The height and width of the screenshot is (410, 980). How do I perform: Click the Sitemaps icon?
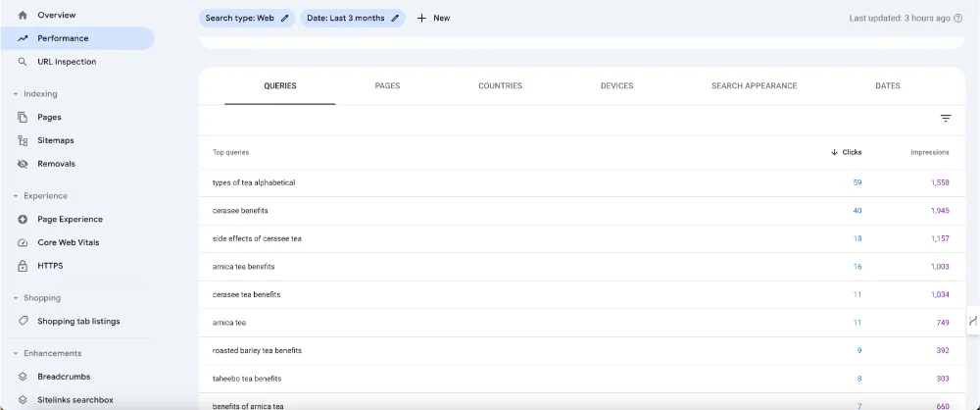[x=23, y=141]
